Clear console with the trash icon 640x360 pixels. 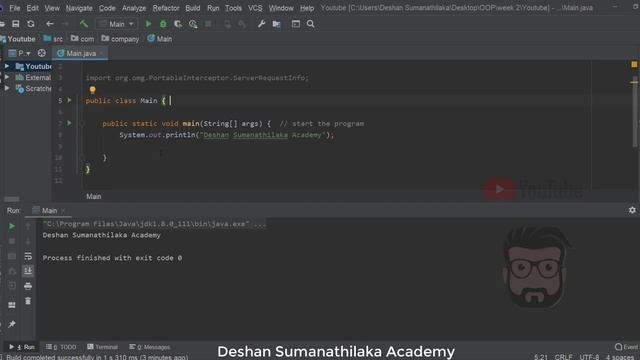point(28,301)
